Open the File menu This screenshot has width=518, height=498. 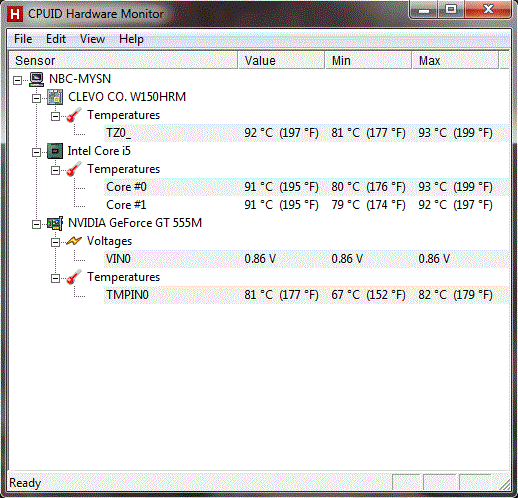point(23,39)
